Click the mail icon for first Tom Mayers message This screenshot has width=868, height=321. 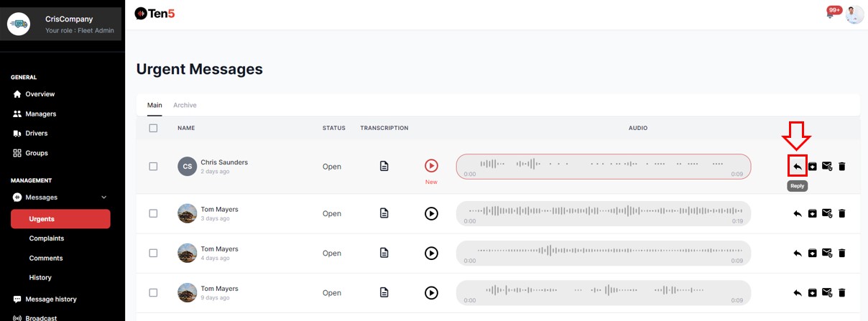[827, 213]
